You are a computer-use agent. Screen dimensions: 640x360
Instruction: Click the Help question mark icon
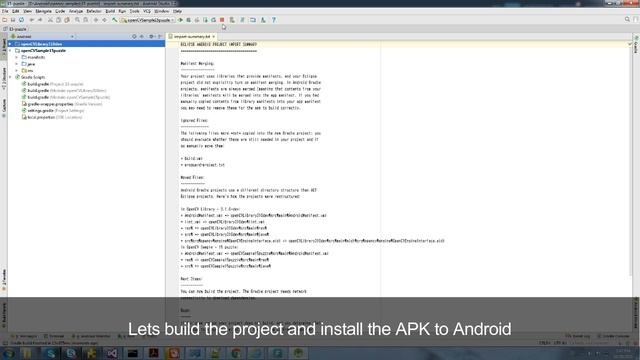click(274, 20)
